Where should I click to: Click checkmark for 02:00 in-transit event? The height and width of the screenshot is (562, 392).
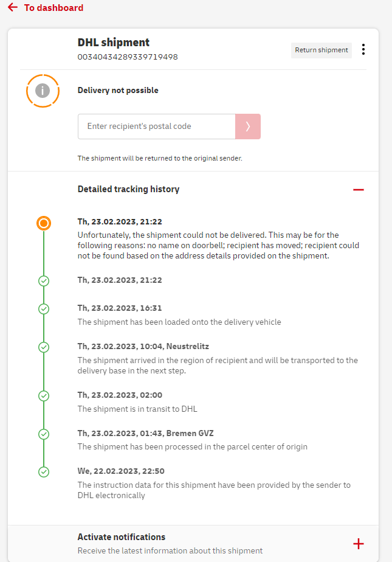[x=44, y=396]
